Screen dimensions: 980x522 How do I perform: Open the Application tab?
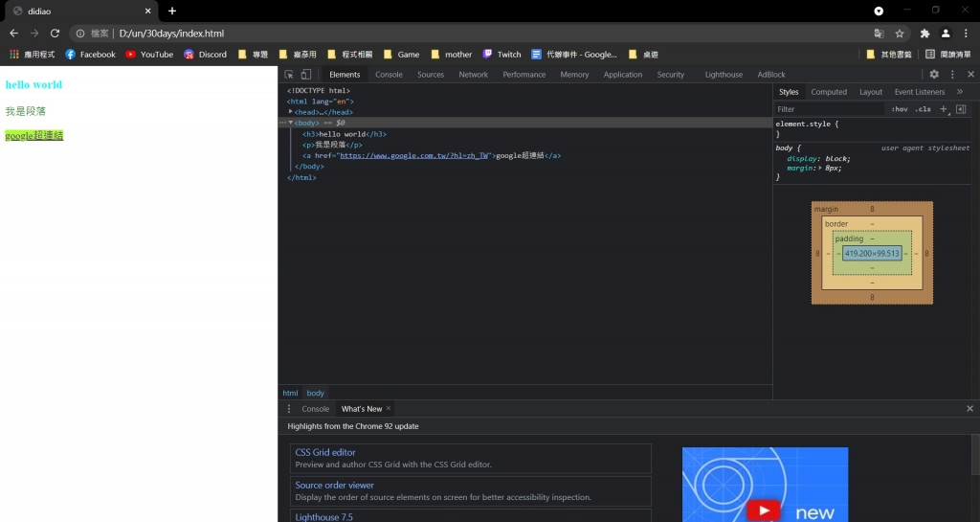coord(622,75)
